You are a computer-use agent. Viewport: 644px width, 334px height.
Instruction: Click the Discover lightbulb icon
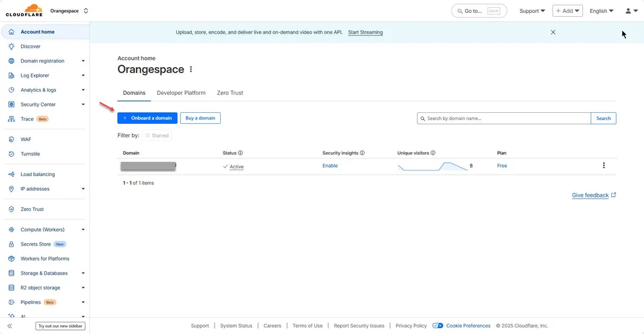12,46
